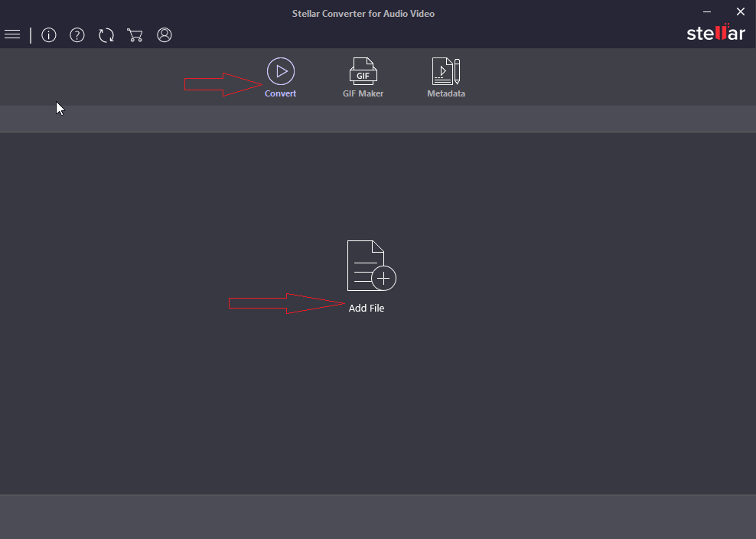Screen dimensions: 756x539
Task: Close Stellar Converter for Audio Video
Action: point(740,11)
